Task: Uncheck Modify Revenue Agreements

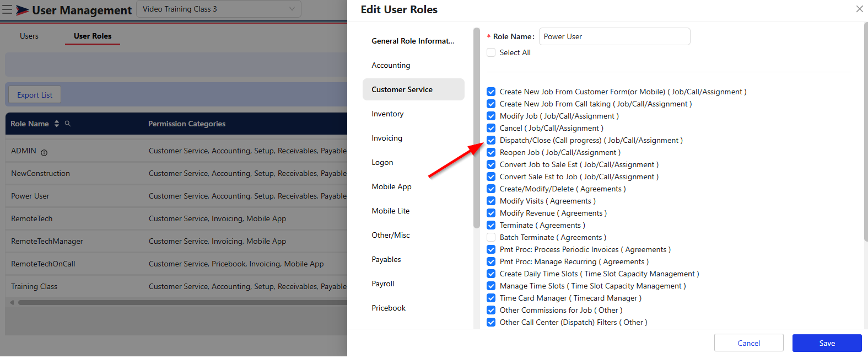Action: coord(491,213)
